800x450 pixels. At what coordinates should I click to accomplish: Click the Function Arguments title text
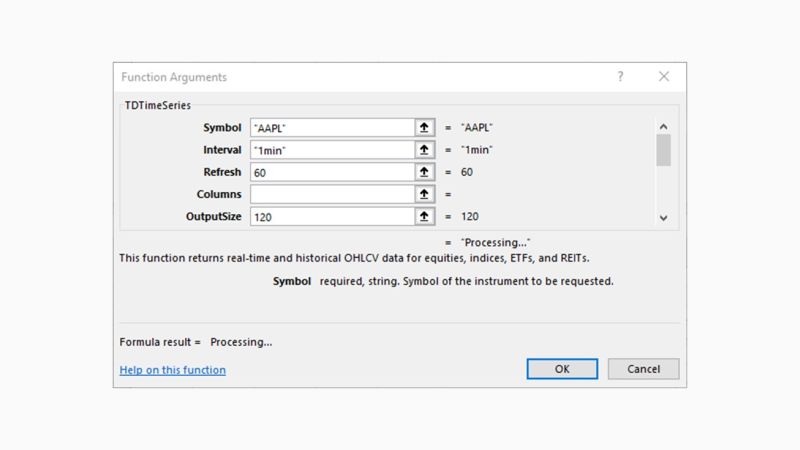[x=174, y=77]
